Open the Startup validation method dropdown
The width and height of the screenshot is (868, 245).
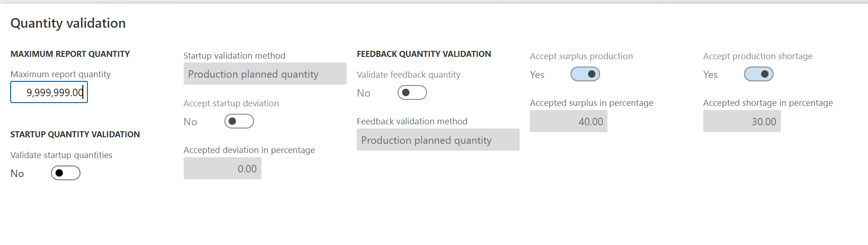[x=265, y=74]
